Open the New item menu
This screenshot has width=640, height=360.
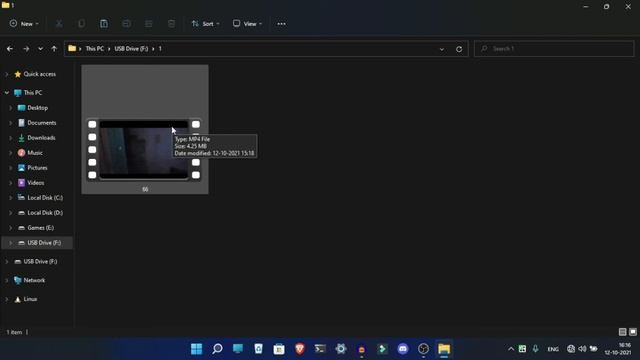[x=24, y=24]
